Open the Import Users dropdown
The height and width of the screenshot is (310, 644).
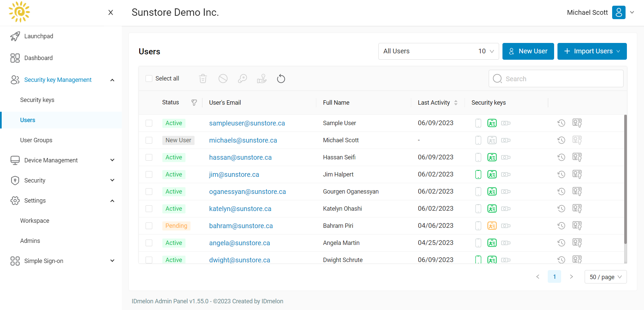pyautogui.click(x=592, y=51)
